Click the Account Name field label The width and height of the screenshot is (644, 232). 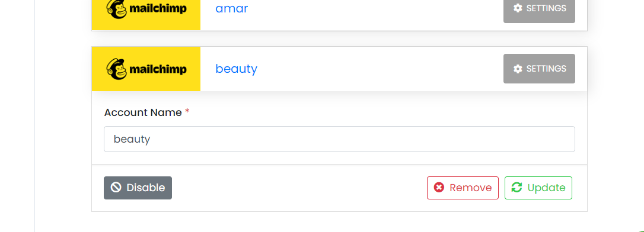coord(143,112)
